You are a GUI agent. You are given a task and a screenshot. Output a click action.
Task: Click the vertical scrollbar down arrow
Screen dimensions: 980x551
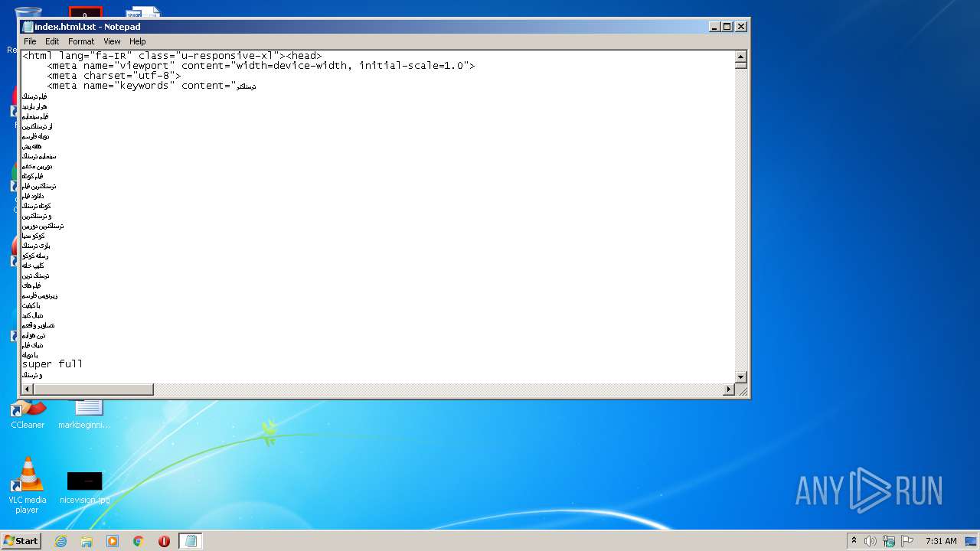740,377
